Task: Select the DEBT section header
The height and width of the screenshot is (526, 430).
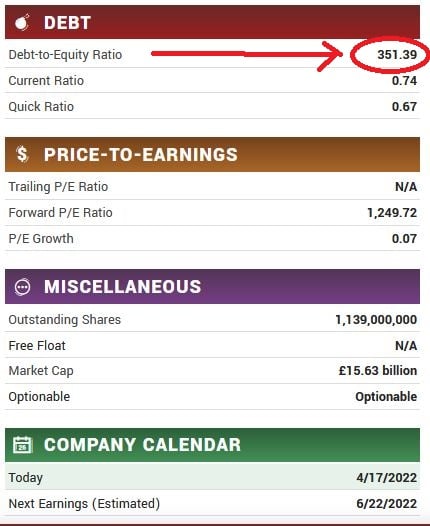Action: (212, 22)
